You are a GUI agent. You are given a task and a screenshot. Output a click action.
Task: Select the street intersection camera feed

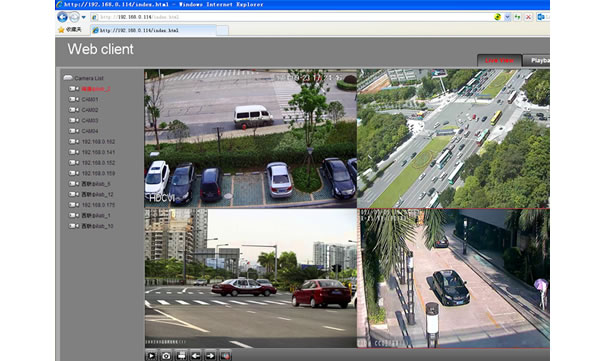250,278
